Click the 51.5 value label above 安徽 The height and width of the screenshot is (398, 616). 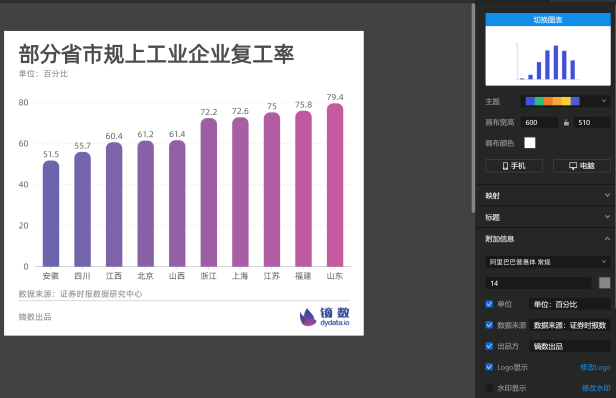click(51, 154)
